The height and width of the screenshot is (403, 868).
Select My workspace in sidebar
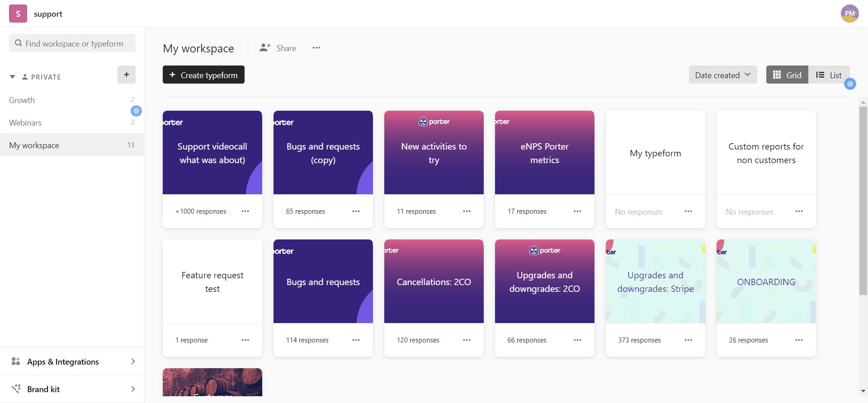click(x=72, y=145)
